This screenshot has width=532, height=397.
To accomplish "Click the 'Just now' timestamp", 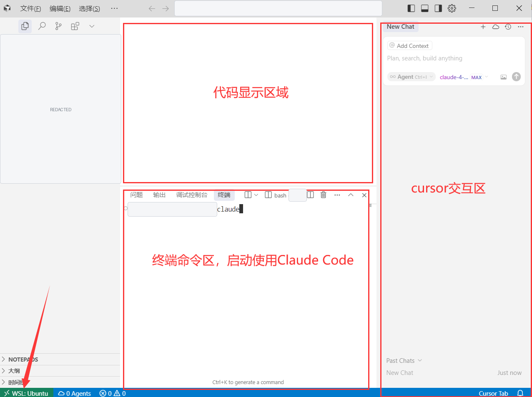I will point(509,373).
